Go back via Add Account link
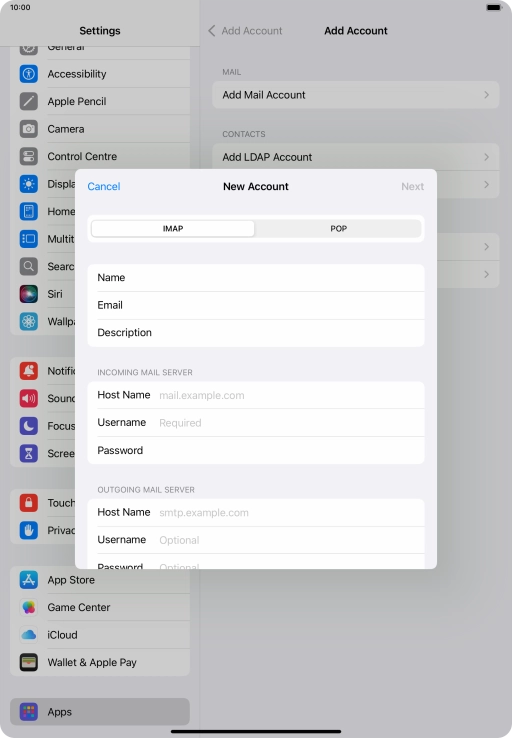 (x=252, y=31)
